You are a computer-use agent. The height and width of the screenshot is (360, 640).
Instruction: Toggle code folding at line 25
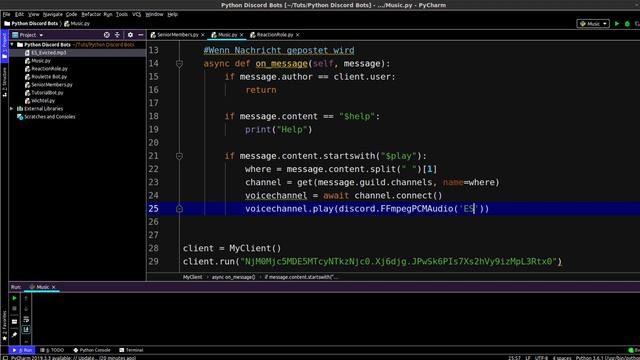(x=179, y=209)
